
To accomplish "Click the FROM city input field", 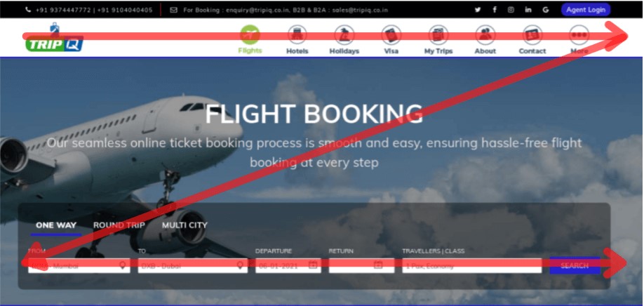I will (x=79, y=265).
